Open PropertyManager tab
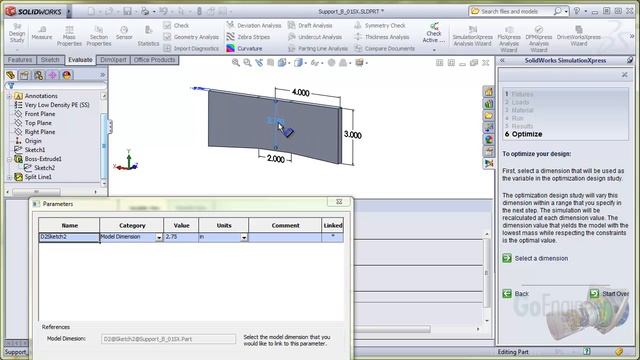 24,75
